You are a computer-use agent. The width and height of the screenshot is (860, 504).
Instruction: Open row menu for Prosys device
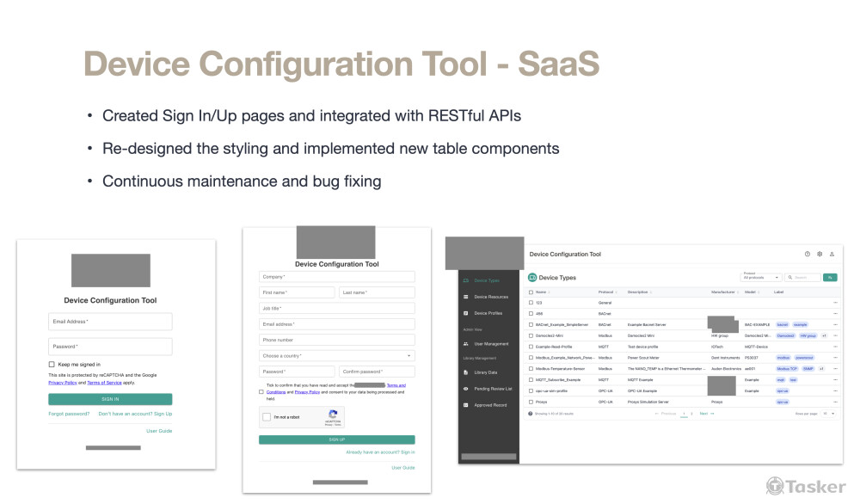click(x=834, y=402)
